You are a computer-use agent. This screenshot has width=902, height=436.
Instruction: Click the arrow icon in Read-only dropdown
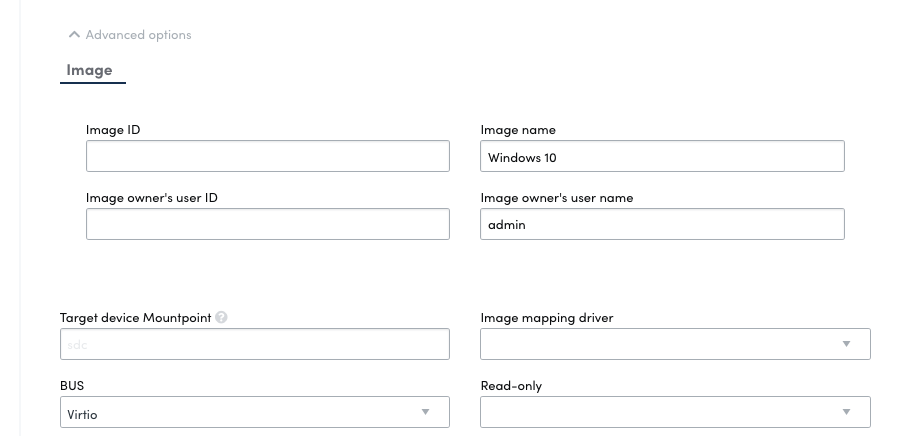click(x=846, y=412)
